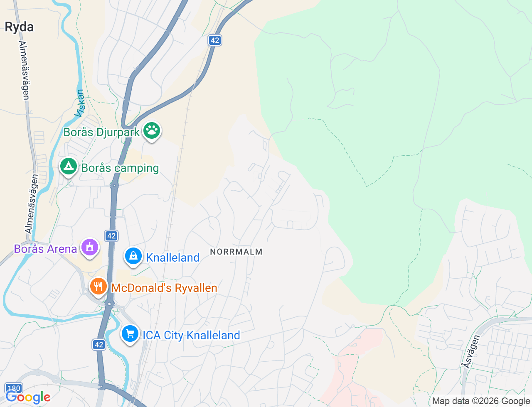
Task: Select McDonald's Ryvallen restaurant pin icon
Action: point(99,287)
